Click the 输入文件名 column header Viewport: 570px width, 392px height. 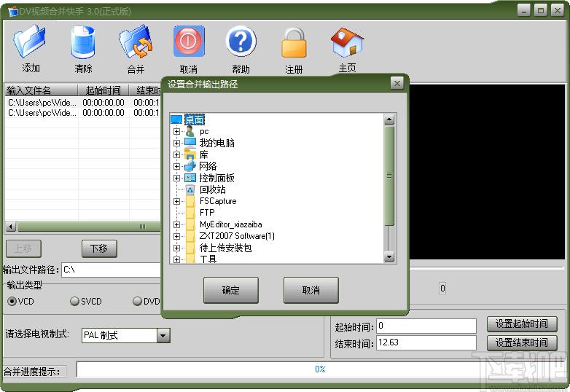tap(41, 90)
